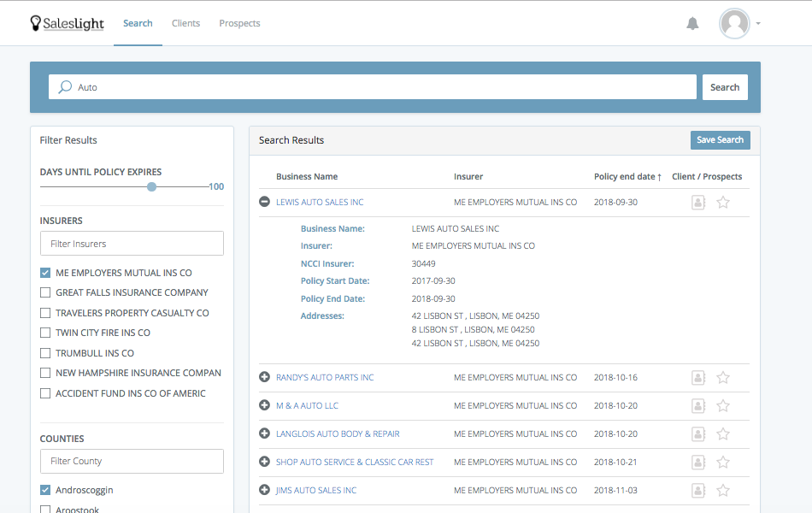
Task: Add Jims Auto Sales Inc as client
Action: (698, 490)
